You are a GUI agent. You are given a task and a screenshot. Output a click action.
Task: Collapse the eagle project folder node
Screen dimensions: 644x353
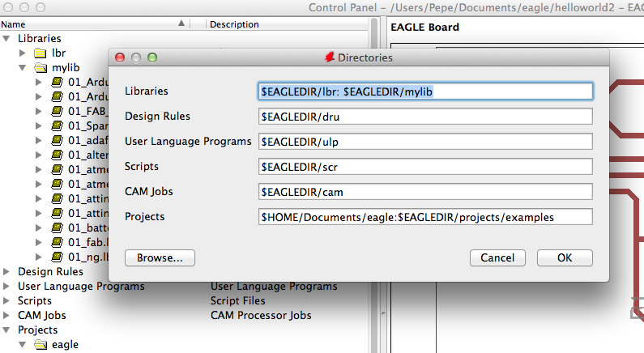(x=23, y=344)
